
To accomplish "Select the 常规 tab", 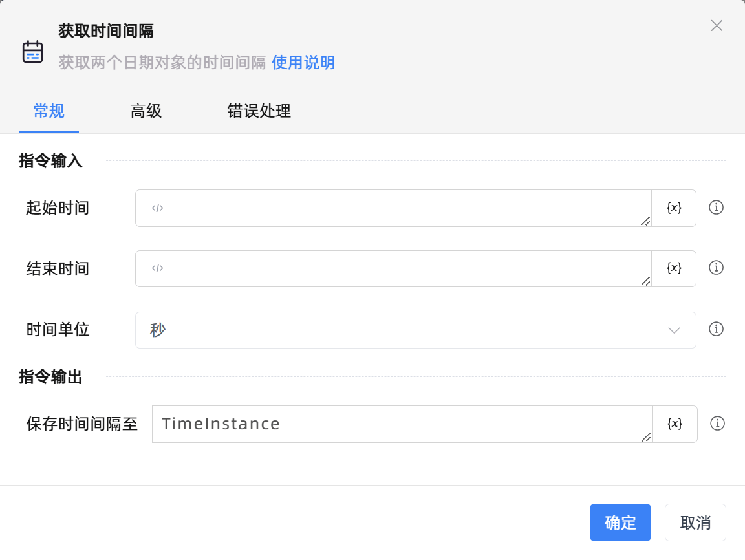I will coord(49,111).
